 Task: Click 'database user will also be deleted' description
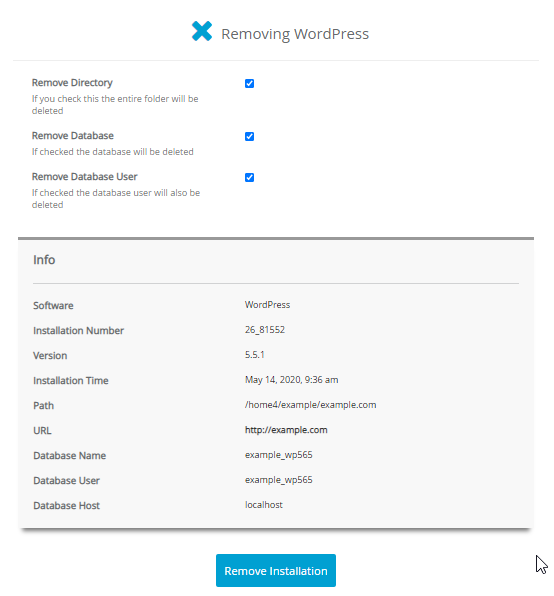(116, 198)
